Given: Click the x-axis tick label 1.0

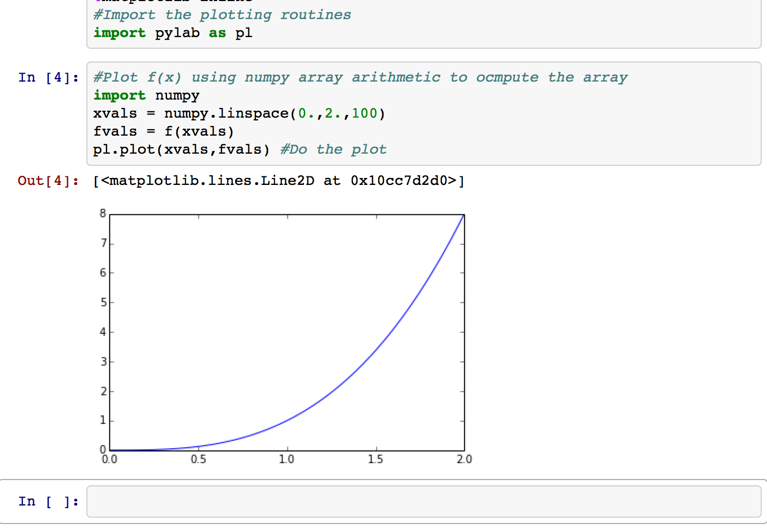Looking at the screenshot, I should (x=287, y=459).
